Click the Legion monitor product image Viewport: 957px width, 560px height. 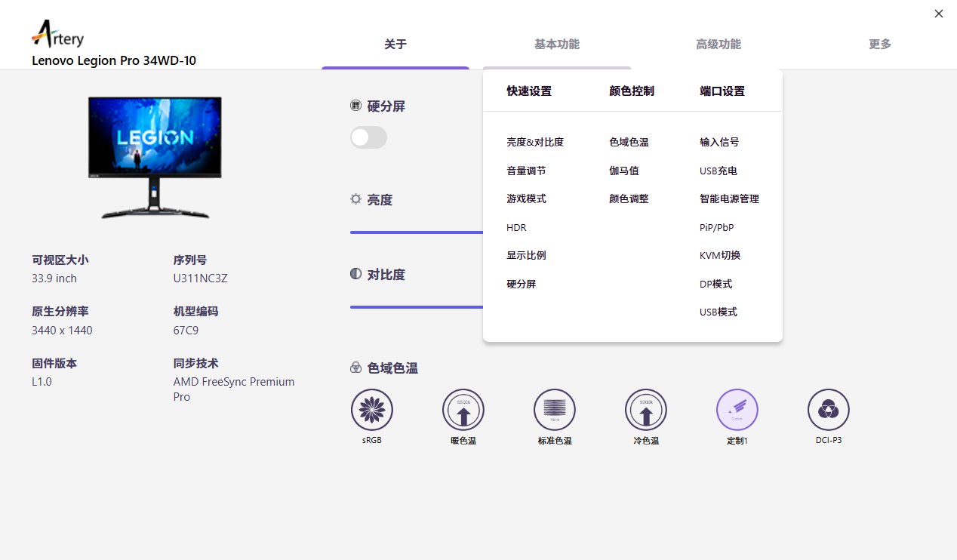point(155,156)
